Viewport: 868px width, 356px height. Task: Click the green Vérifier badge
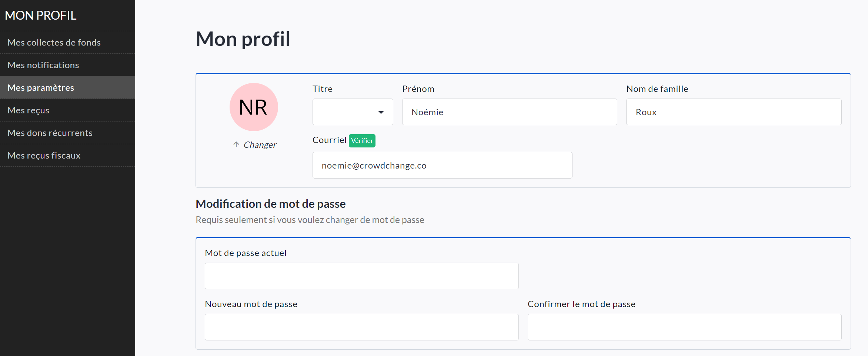coord(362,141)
